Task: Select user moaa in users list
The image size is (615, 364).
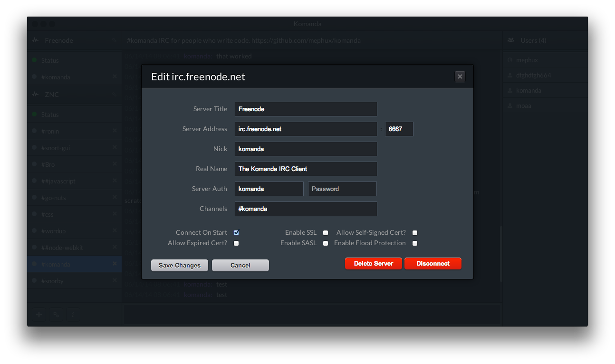Action: coord(545,106)
